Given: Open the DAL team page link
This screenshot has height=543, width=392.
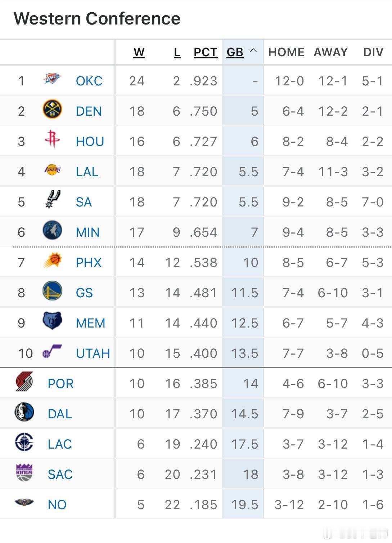Looking at the screenshot, I should pyautogui.click(x=60, y=414).
